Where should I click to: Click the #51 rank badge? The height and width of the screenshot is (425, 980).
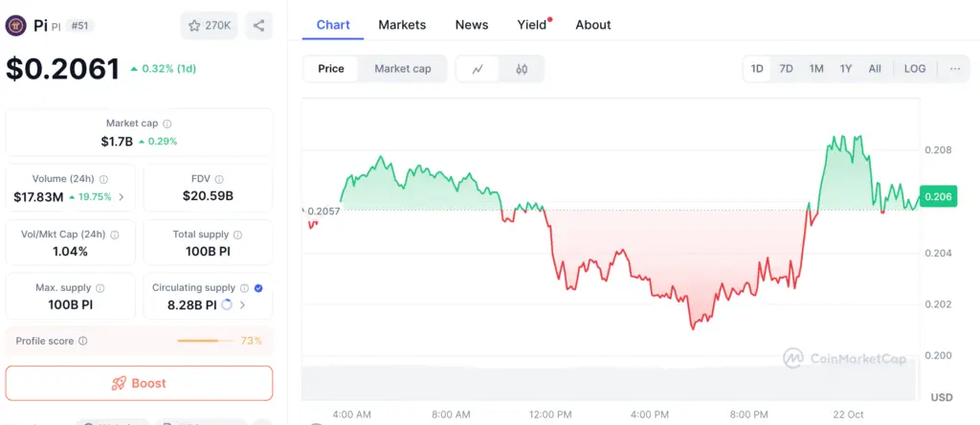pos(80,26)
